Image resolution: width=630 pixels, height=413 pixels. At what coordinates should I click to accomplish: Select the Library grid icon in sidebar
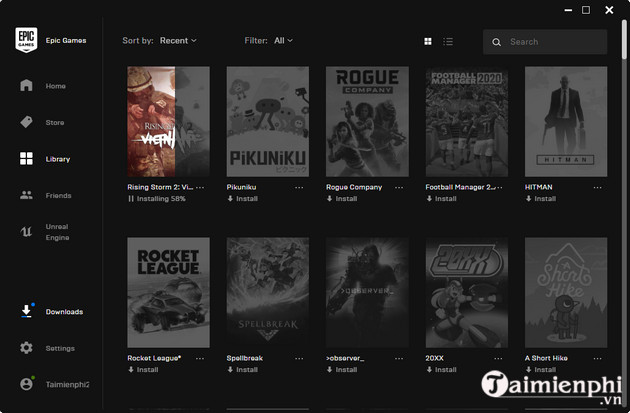(26, 158)
